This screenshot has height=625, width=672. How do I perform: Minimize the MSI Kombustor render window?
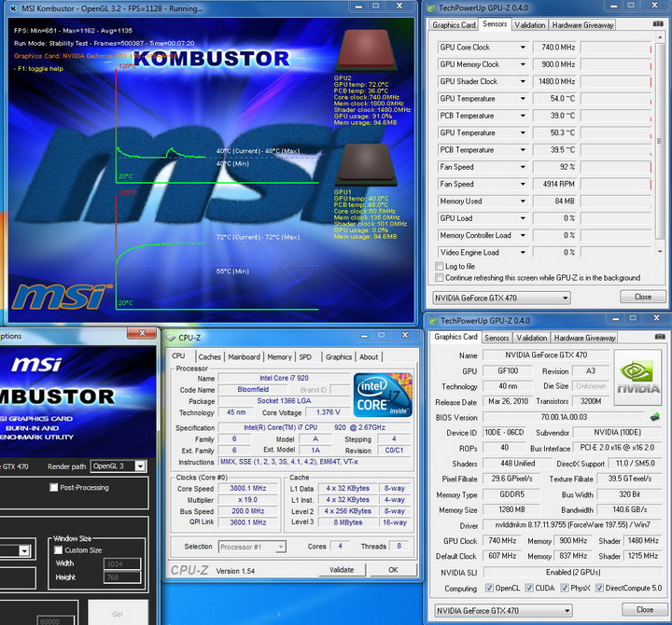click(358, 6)
